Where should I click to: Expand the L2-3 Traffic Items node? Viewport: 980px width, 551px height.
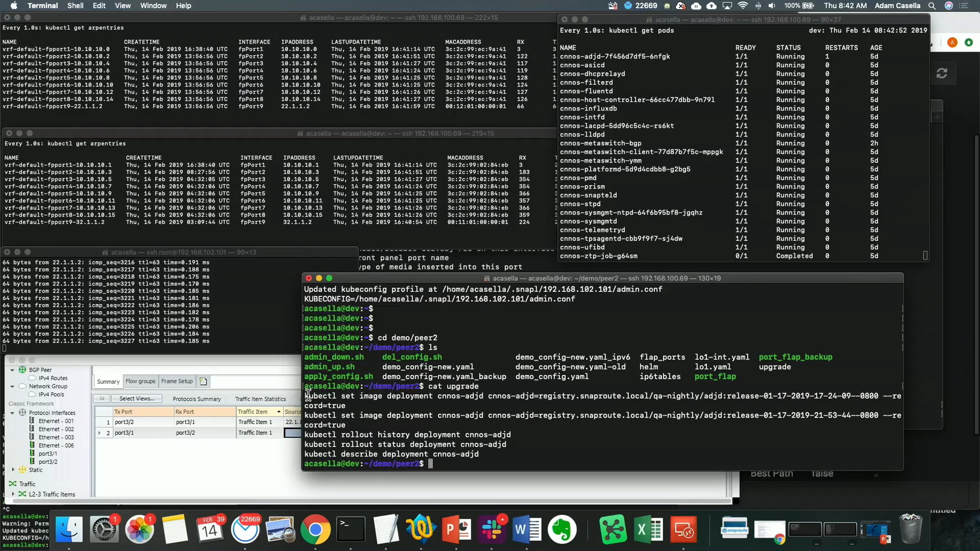tap(13, 494)
